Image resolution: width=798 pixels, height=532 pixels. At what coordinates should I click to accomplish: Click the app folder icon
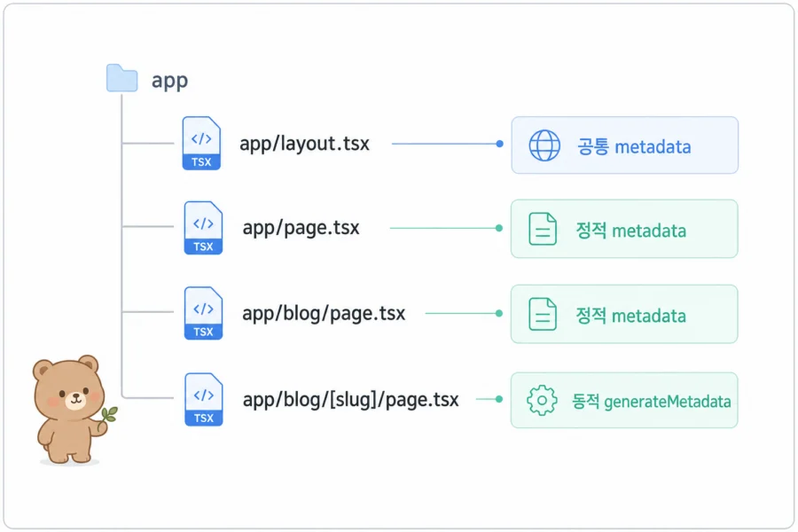121,78
